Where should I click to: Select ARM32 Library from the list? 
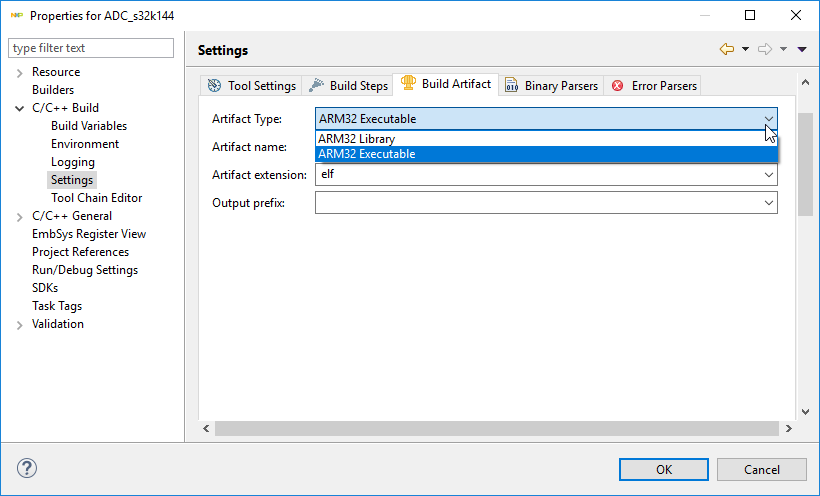tap(356, 139)
